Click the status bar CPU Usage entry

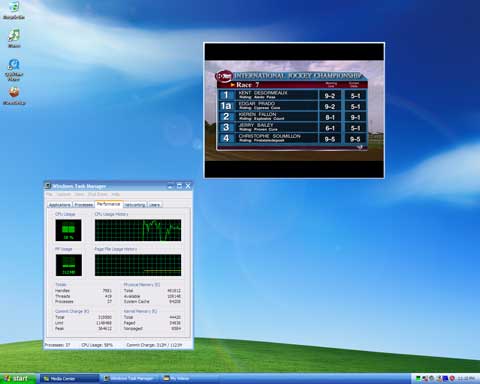tap(97, 345)
